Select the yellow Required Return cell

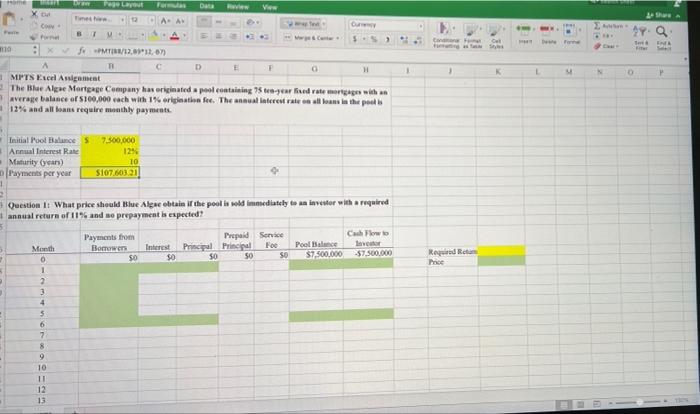point(501,250)
